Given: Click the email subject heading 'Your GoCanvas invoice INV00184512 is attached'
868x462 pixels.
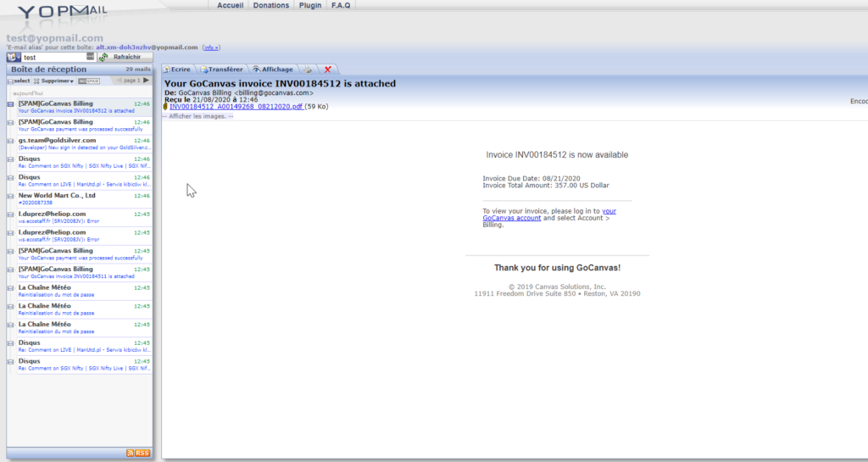Looking at the screenshot, I should click(x=280, y=84).
